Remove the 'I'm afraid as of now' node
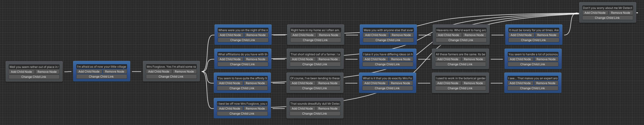Viewport: 644px width, 125px height. tap(115, 72)
